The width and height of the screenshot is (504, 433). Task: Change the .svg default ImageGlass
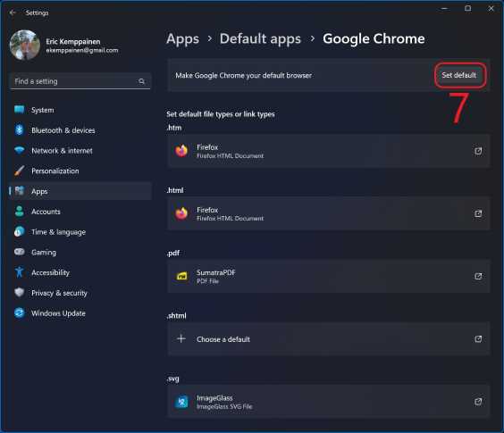pyautogui.click(x=329, y=402)
